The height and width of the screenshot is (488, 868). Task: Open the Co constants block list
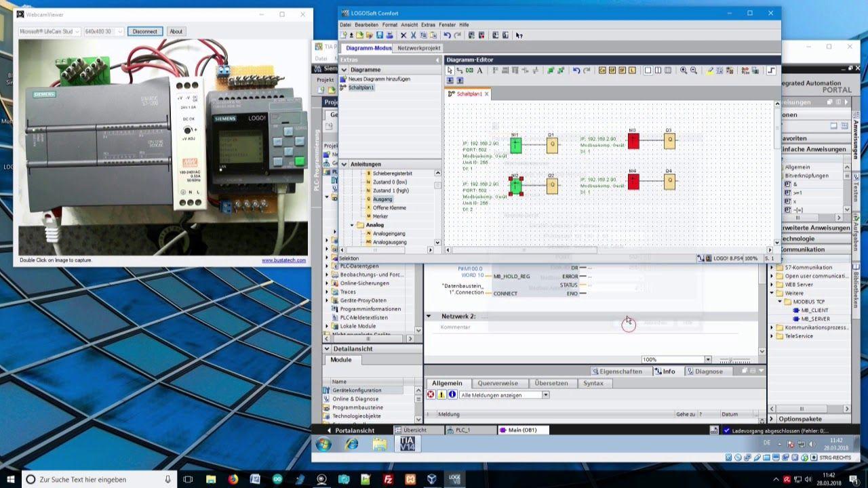(x=602, y=70)
